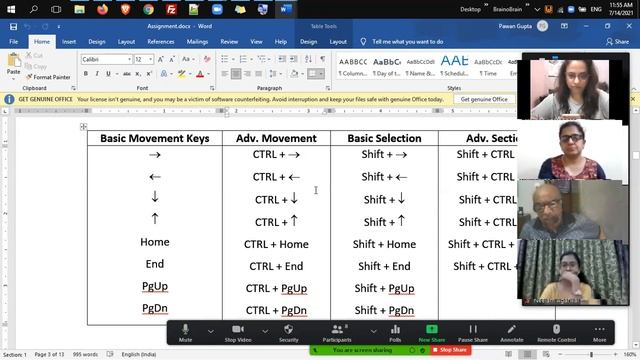Switch to the References ribbon tab
Screen dimensions: 640x360
click(x=161, y=42)
